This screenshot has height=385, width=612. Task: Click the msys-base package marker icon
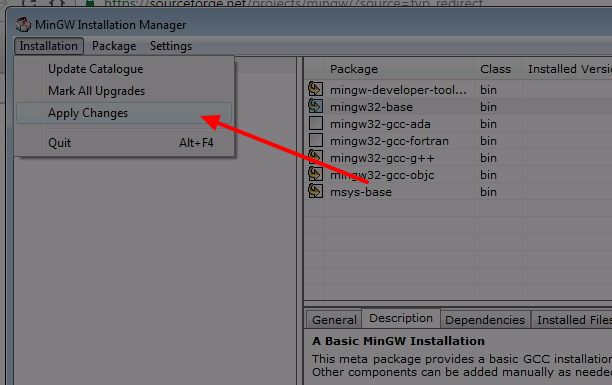(315, 191)
